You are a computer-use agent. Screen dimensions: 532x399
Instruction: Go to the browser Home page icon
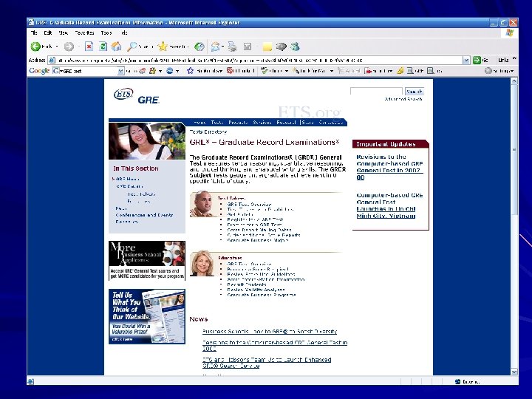point(117,47)
